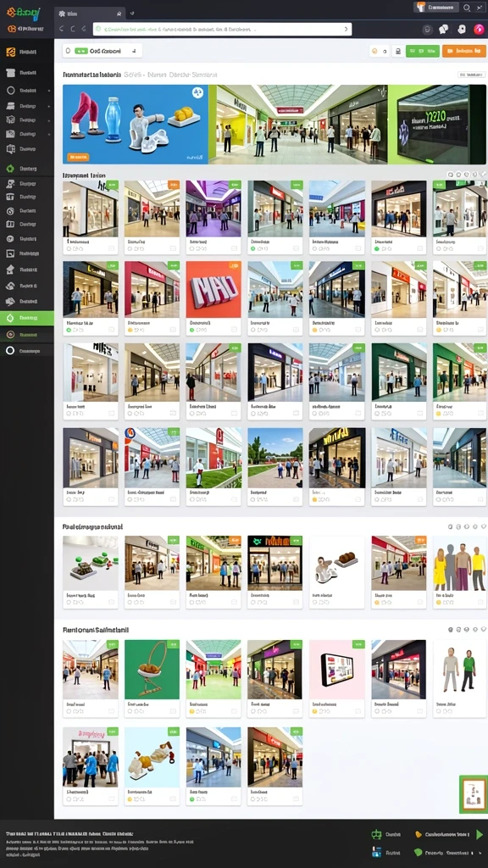Focus the browser address bar URL field
The image size is (488, 868).
pyautogui.click(x=223, y=29)
